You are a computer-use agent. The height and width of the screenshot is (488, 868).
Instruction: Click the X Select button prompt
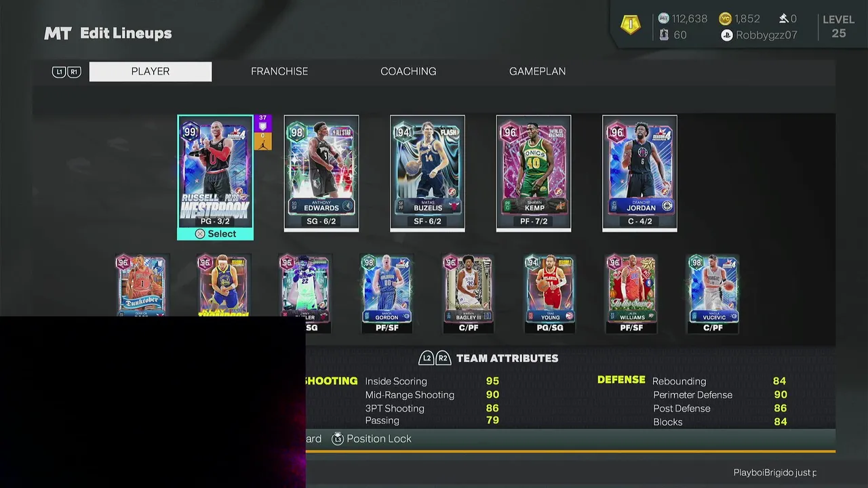point(215,234)
